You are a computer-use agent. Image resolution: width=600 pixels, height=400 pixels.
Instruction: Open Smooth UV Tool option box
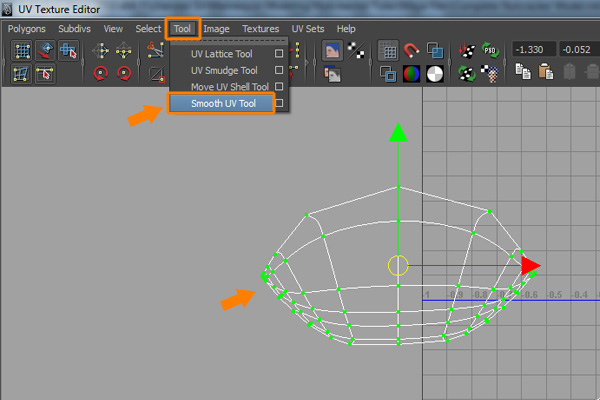(279, 103)
